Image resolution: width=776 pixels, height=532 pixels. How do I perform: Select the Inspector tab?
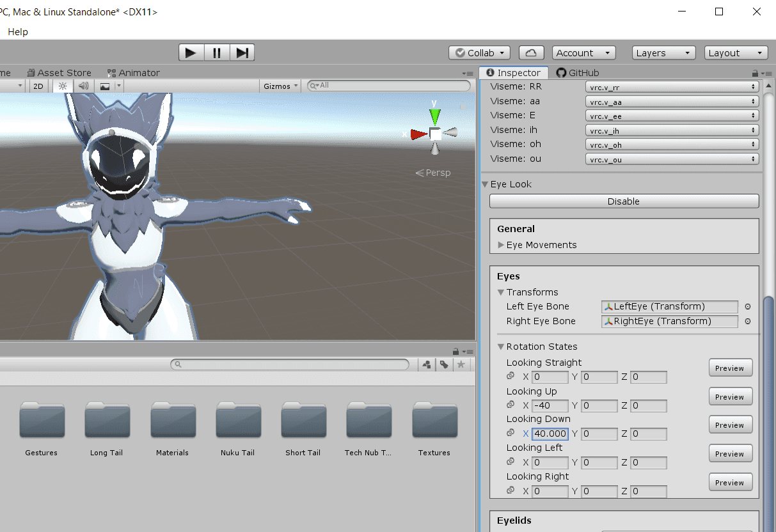click(x=514, y=73)
